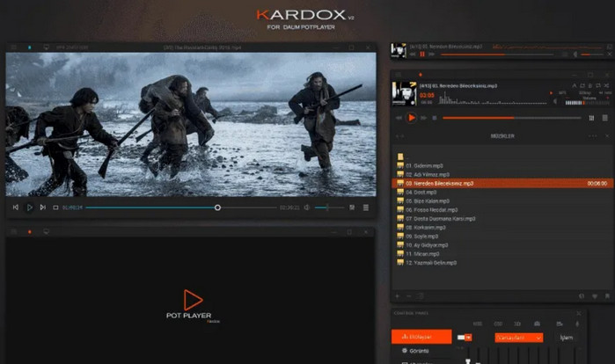The height and width of the screenshot is (364, 615).
Task: Click the 3D icon in control panel
Action: pos(517,324)
